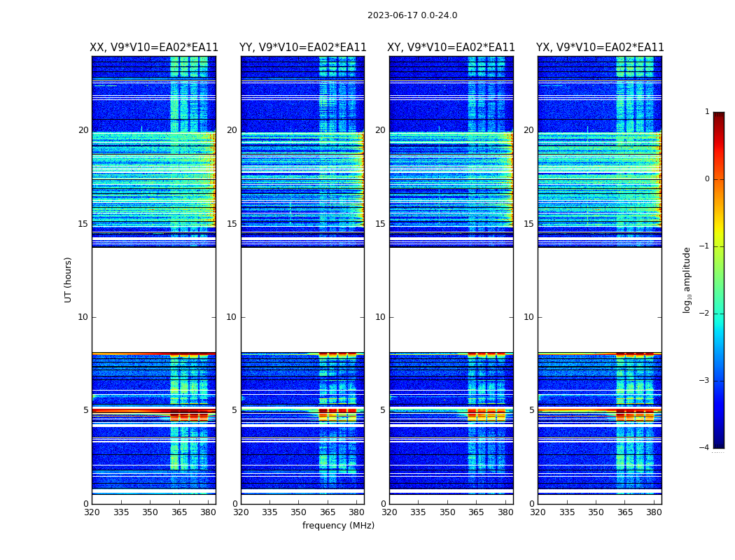
Task: Click the colorbar tick label −2
Action: coord(704,313)
